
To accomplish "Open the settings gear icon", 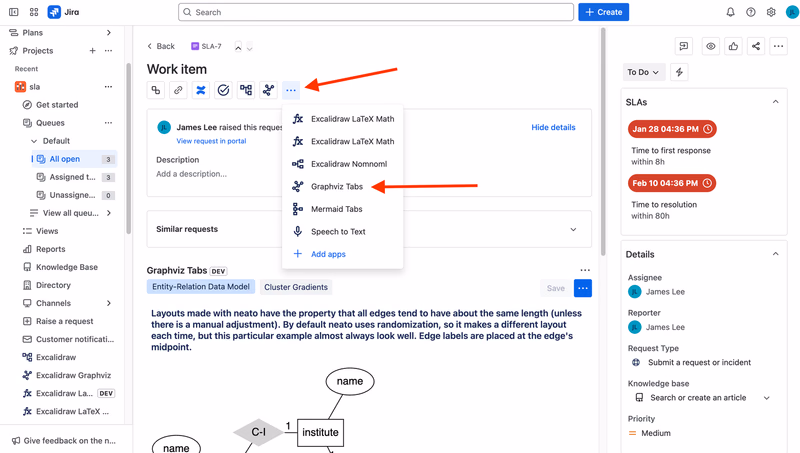I will click(x=771, y=12).
